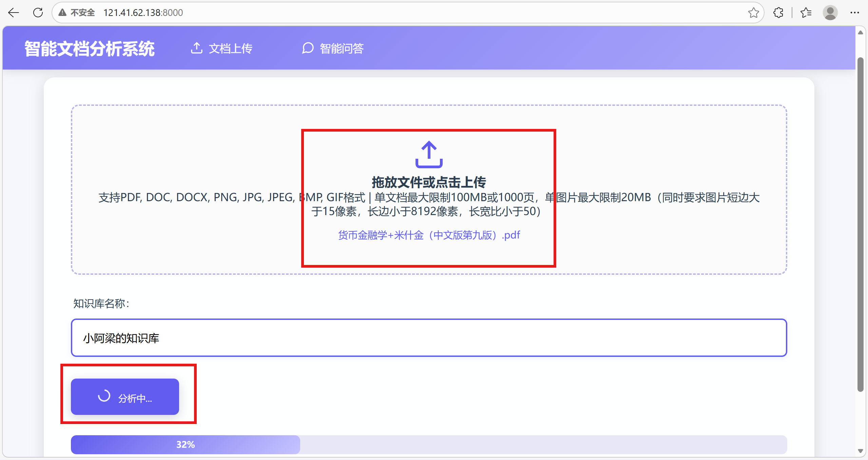Open browser extensions puzzle icon

point(778,13)
